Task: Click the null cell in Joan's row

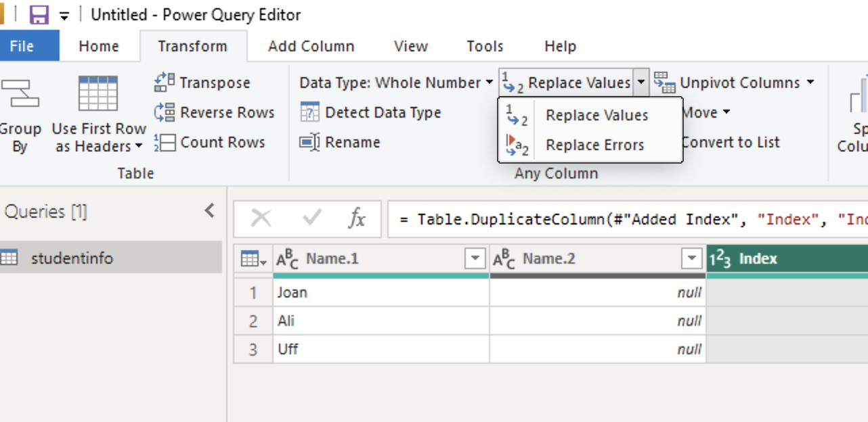Action: (598, 293)
